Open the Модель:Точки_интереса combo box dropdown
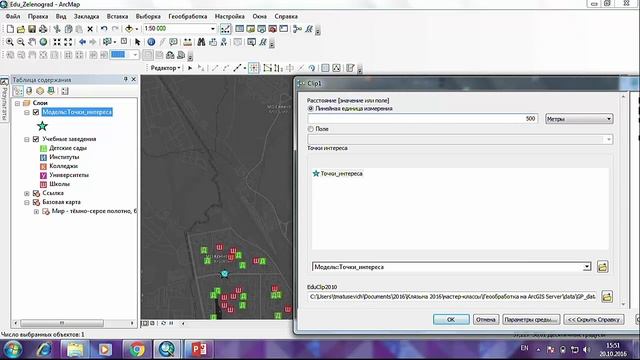Viewport: 640px width, 360px height. (587, 267)
